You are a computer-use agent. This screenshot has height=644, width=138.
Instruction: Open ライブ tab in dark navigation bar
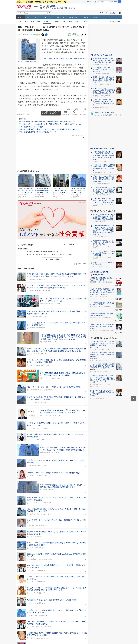[37, 17]
